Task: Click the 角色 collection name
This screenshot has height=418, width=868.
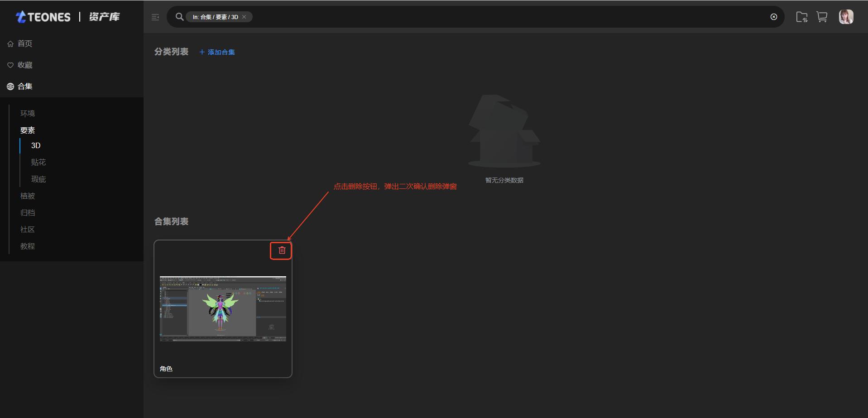Action: (x=166, y=369)
